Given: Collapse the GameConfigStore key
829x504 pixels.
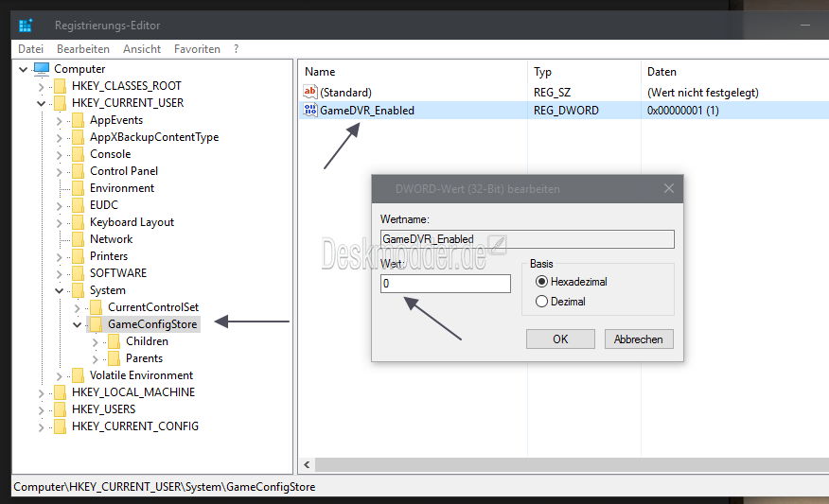Looking at the screenshot, I should [78, 325].
